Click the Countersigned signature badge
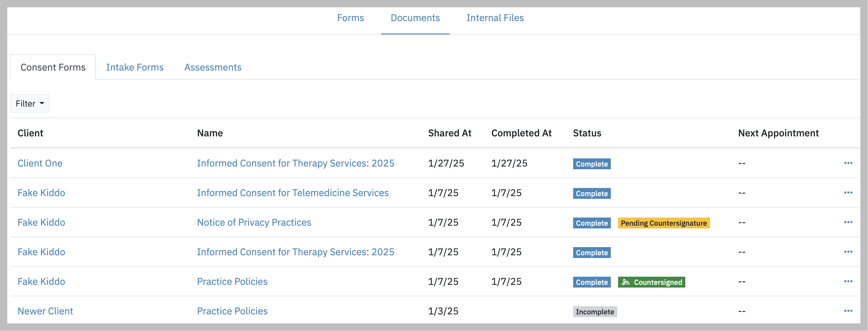Viewport: 868px width, 331px height. [x=651, y=282]
